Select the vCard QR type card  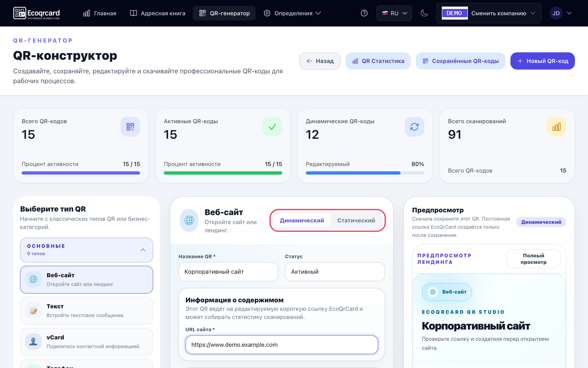[x=87, y=342]
